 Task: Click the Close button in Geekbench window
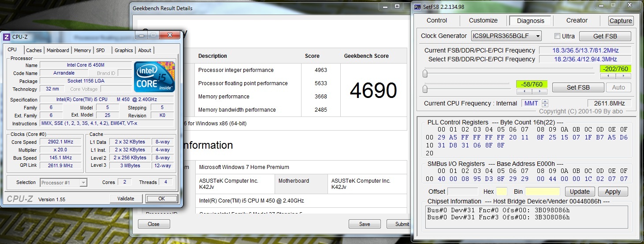coord(154,224)
